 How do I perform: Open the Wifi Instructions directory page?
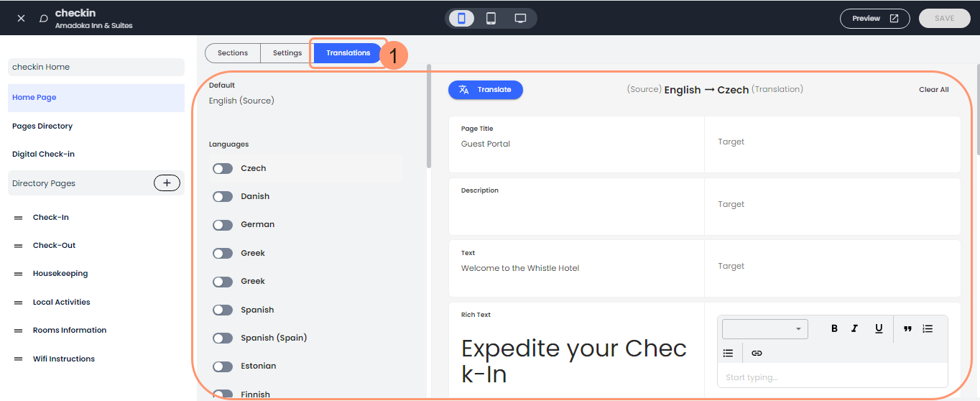[63, 359]
